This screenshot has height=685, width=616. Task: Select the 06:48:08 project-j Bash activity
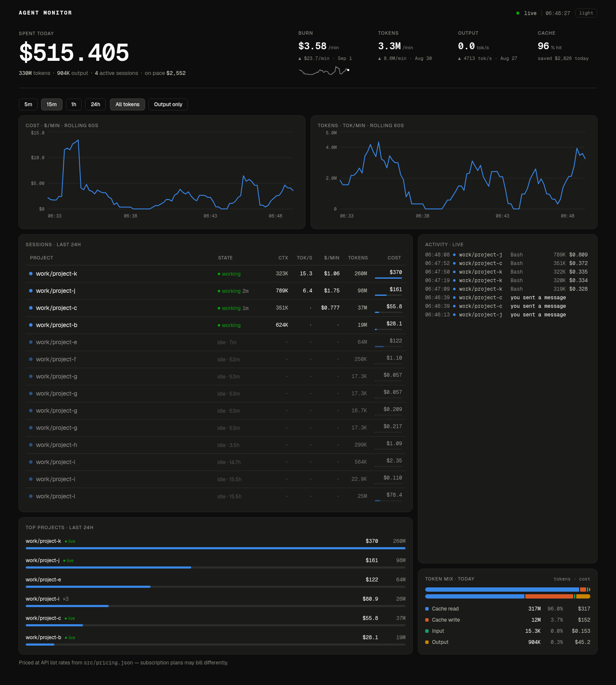tap(506, 255)
